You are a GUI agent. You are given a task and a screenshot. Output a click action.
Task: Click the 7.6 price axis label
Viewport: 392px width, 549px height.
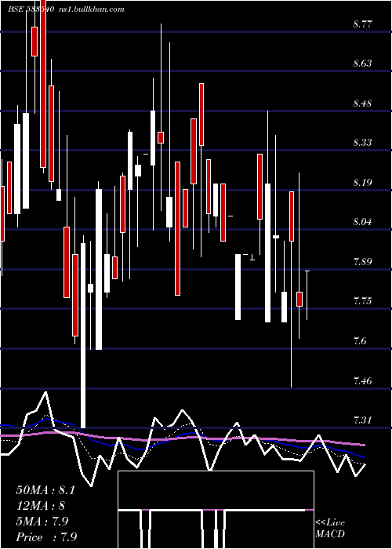pyautogui.click(x=360, y=340)
